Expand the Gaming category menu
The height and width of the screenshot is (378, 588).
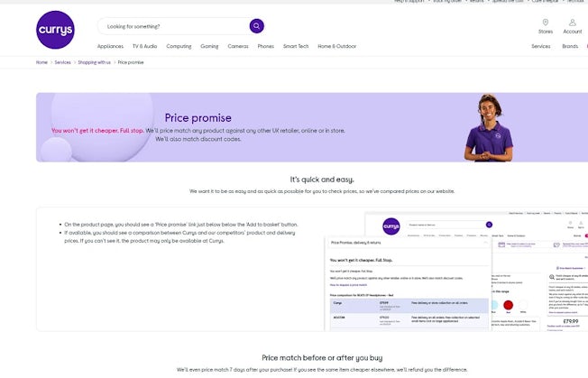coord(209,46)
